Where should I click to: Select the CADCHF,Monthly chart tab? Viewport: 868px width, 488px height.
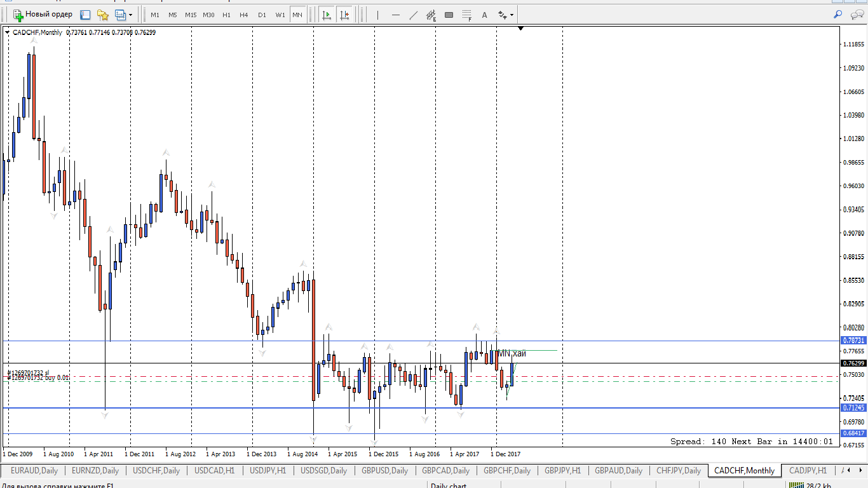(x=744, y=471)
